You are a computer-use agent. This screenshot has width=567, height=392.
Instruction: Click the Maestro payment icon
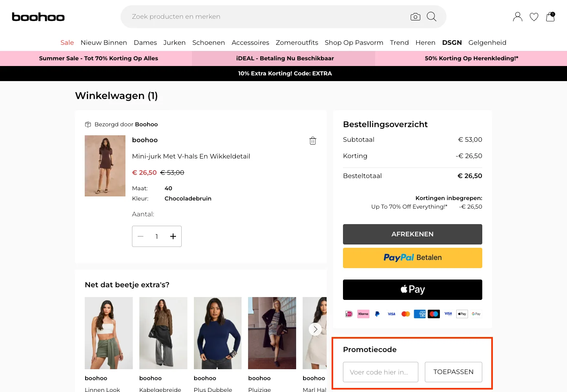[434, 314]
